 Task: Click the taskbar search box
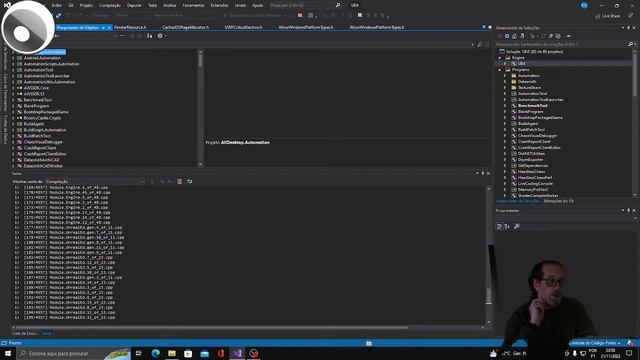[73, 353]
